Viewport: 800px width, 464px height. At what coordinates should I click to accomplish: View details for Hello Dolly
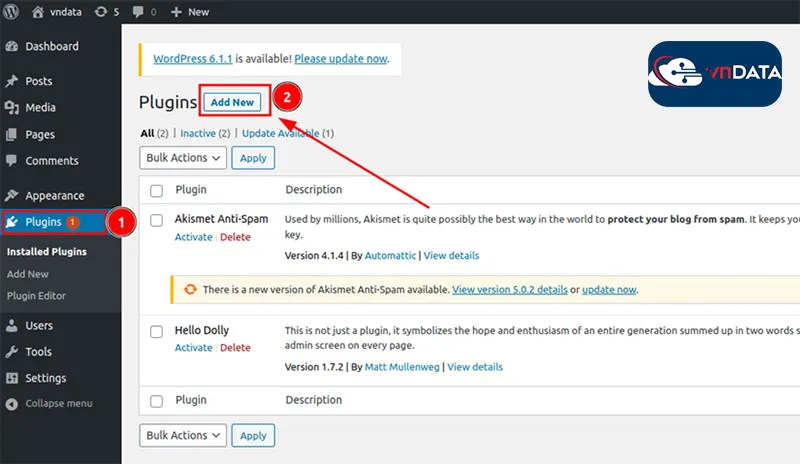pos(475,367)
